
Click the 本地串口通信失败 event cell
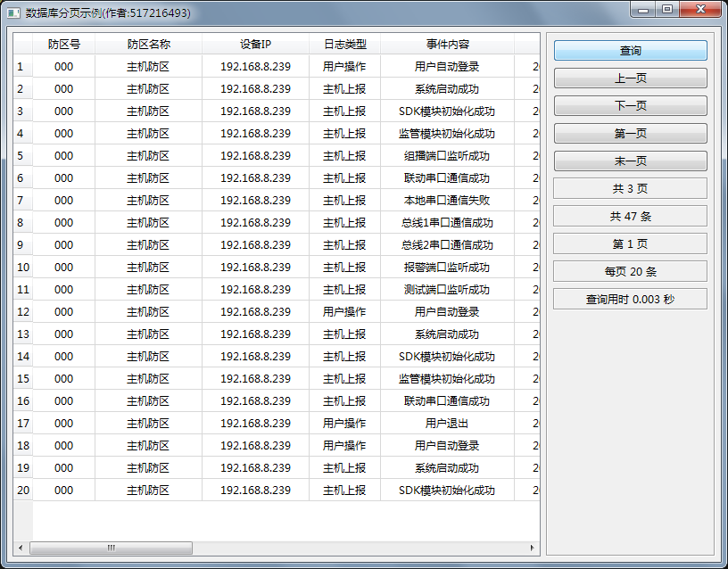tap(447, 200)
